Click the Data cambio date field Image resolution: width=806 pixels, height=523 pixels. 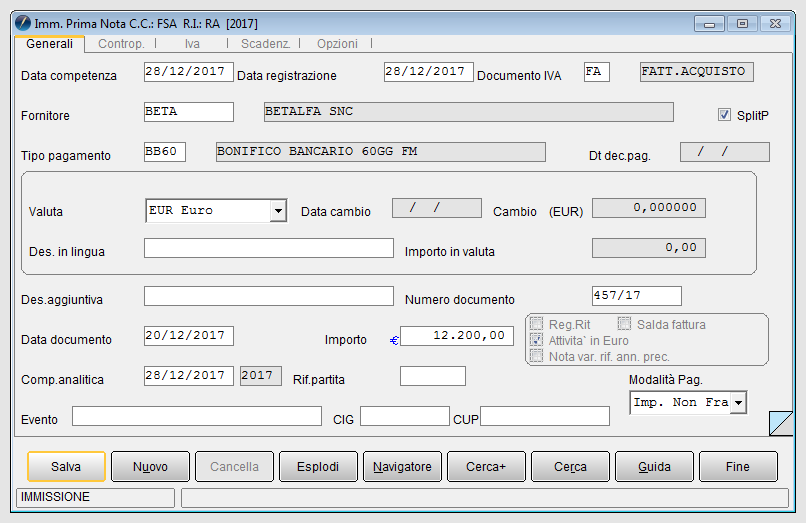(x=437, y=208)
